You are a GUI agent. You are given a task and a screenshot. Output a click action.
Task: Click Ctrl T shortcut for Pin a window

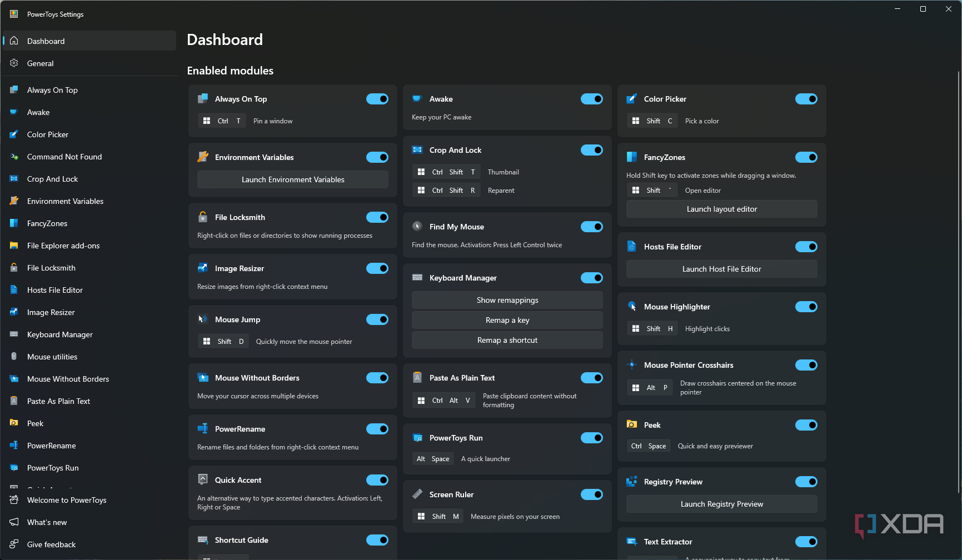tap(222, 121)
